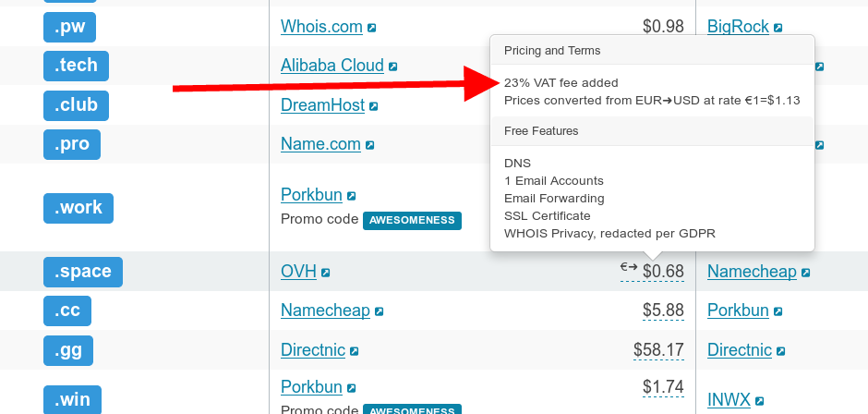Click the $5.88 Namecheap price

click(663, 311)
